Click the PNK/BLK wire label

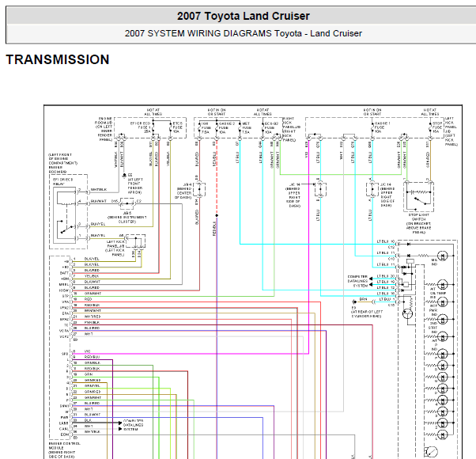click(92, 322)
